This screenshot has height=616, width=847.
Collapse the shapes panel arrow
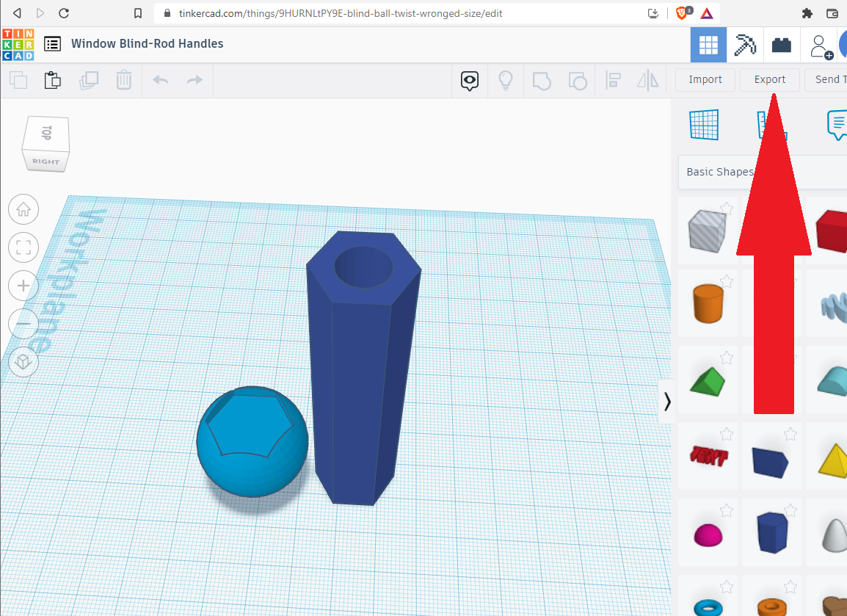[x=666, y=402]
